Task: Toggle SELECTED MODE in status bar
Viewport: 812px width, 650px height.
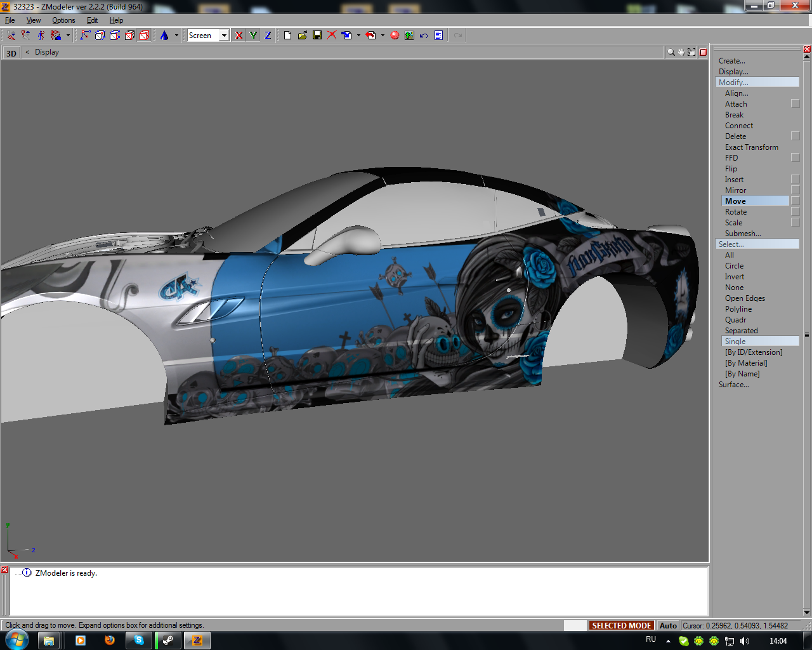Action: pos(621,625)
